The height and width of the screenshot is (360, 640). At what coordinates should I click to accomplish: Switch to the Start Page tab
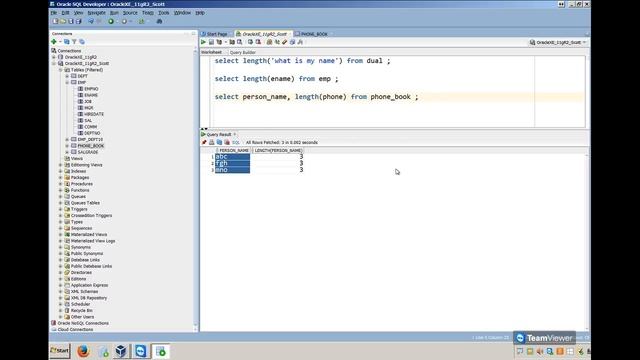click(x=214, y=34)
